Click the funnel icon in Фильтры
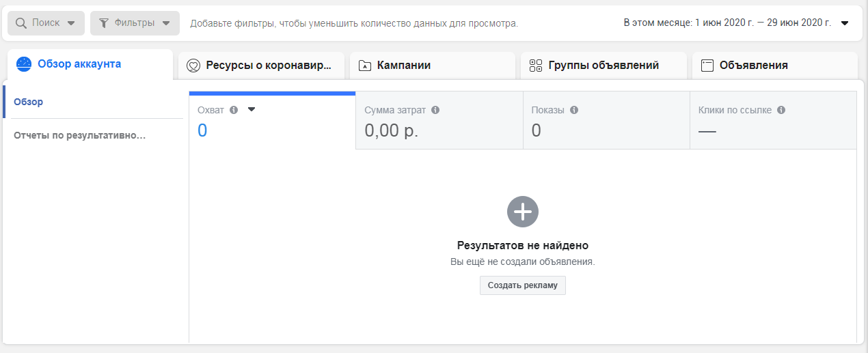This screenshot has height=353, width=868. point(104,23)
